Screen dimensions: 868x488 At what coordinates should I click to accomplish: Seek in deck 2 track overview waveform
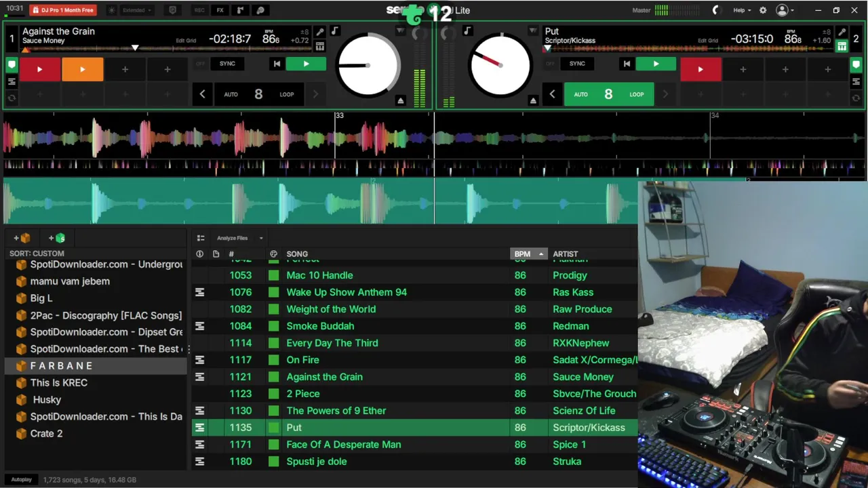pyautogui.click(x=688, y=49)
